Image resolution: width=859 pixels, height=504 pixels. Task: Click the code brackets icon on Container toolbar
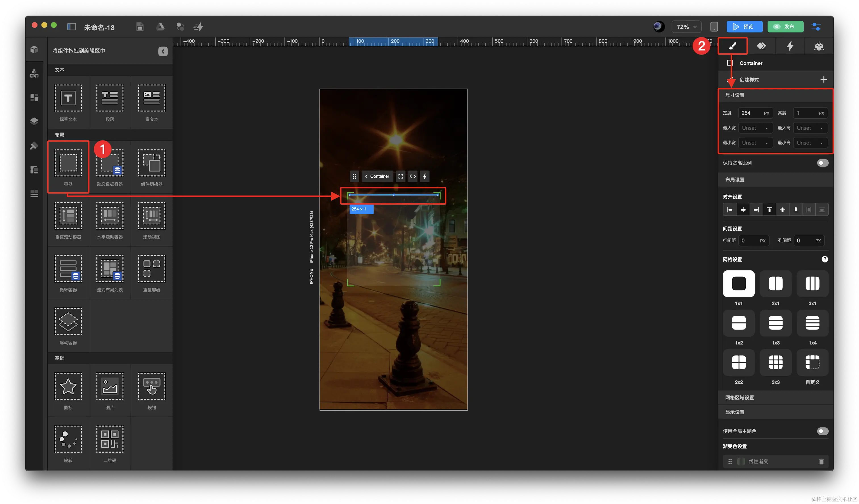(x=412, y=177)
